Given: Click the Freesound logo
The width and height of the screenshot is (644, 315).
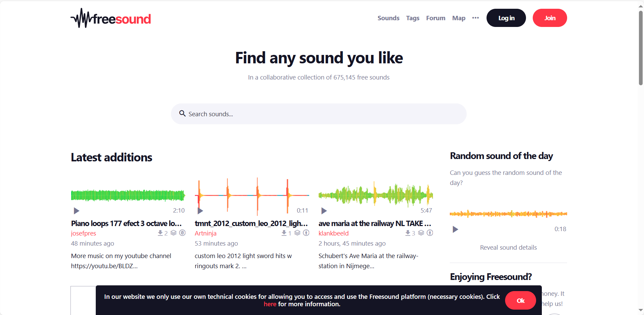Looking at the screenshot, I should (x=111, y=18).
